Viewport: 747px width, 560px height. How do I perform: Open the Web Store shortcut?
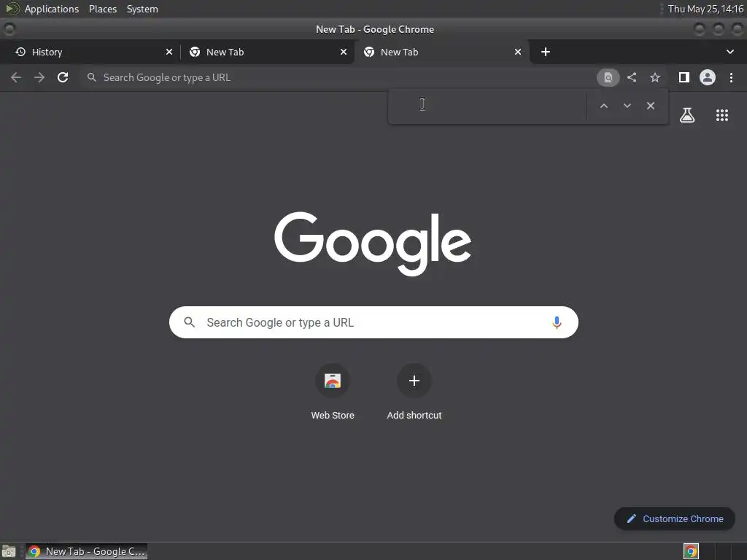pyautogui.click(x=333, y=381)
